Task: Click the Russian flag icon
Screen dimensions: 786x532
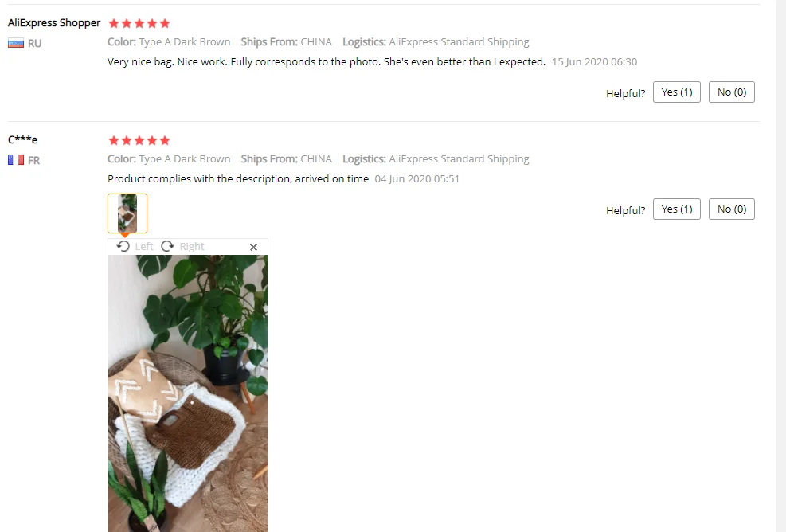Action: pyautogui.click(x=16, y=43)
